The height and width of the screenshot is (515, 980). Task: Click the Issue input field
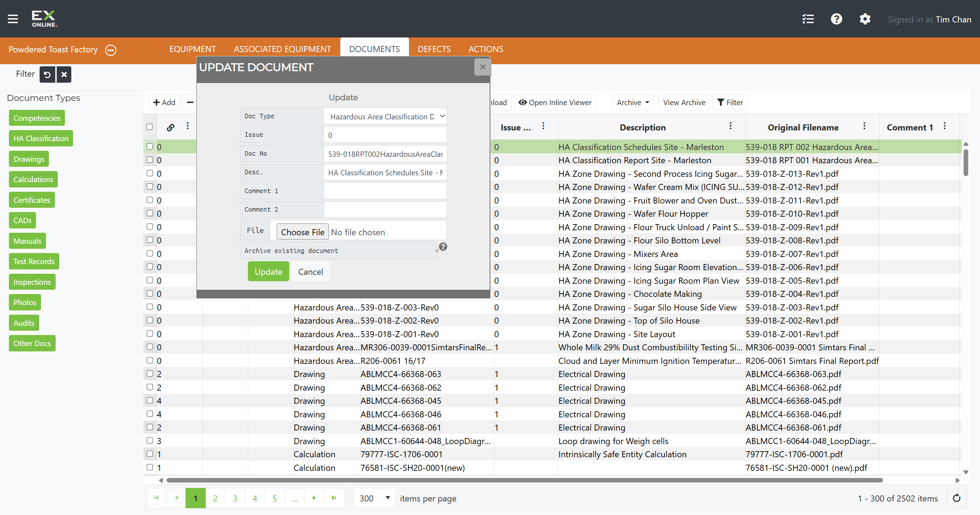coord(385,135)
